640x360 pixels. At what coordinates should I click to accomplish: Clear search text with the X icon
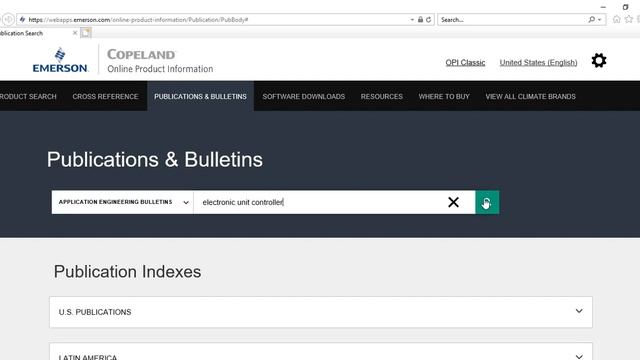point(453,202)
